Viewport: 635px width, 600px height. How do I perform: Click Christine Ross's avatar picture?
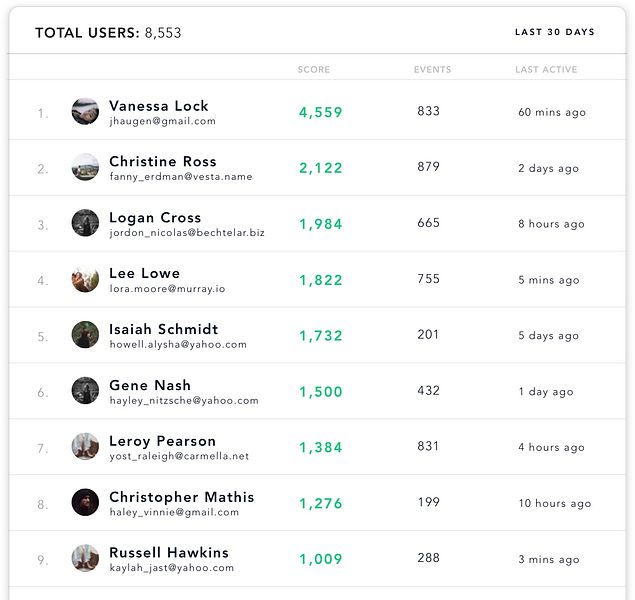[x=85, y=167]
